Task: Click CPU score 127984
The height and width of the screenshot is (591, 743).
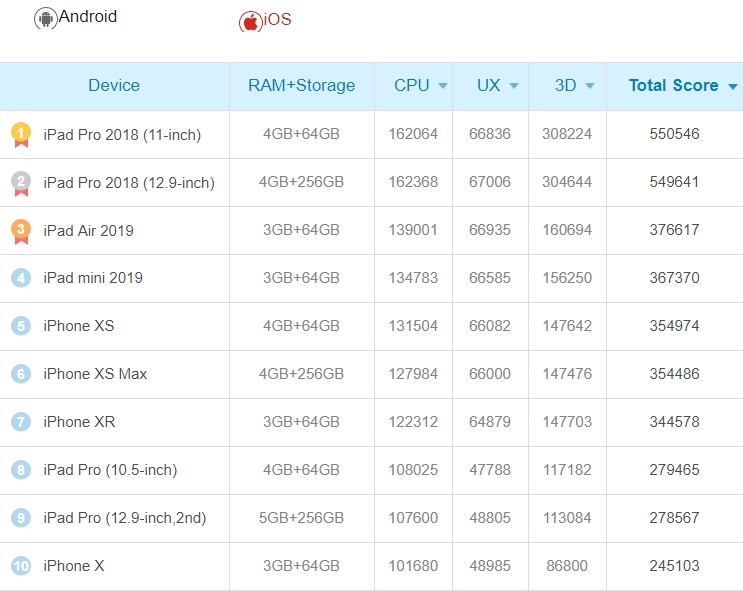Action: pos(413,374)
